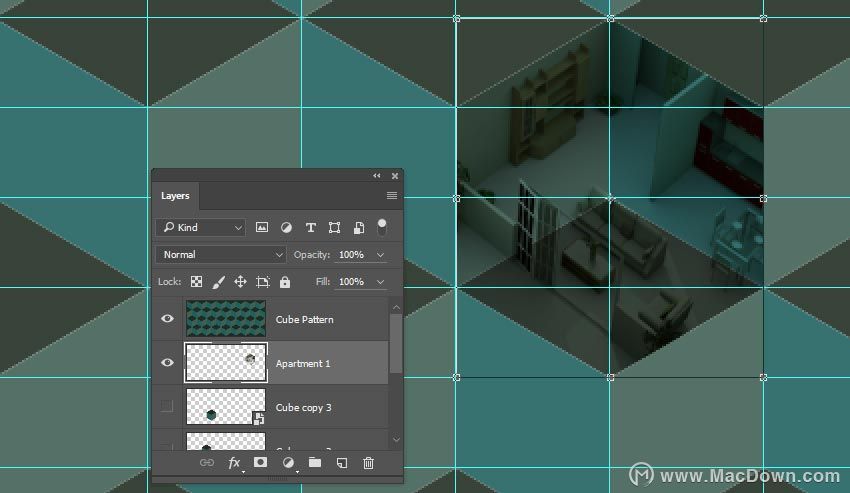Open the Fill slider dropdown arrow

381,282
